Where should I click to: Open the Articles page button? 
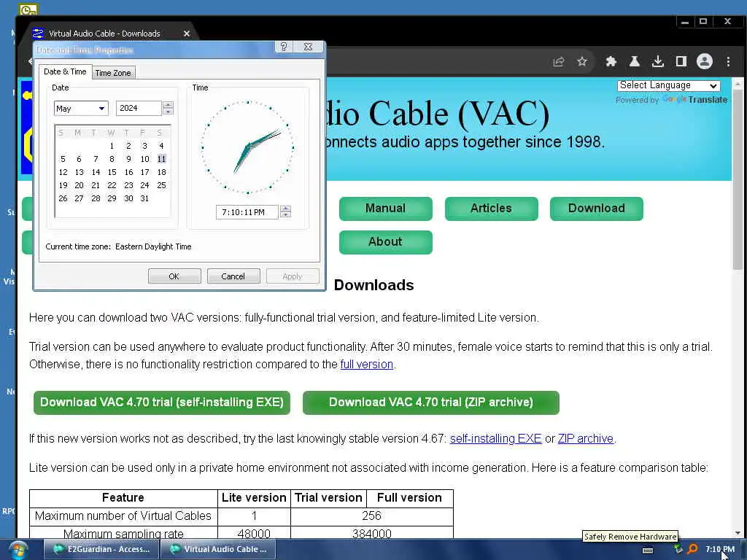(x=491, y=208)
